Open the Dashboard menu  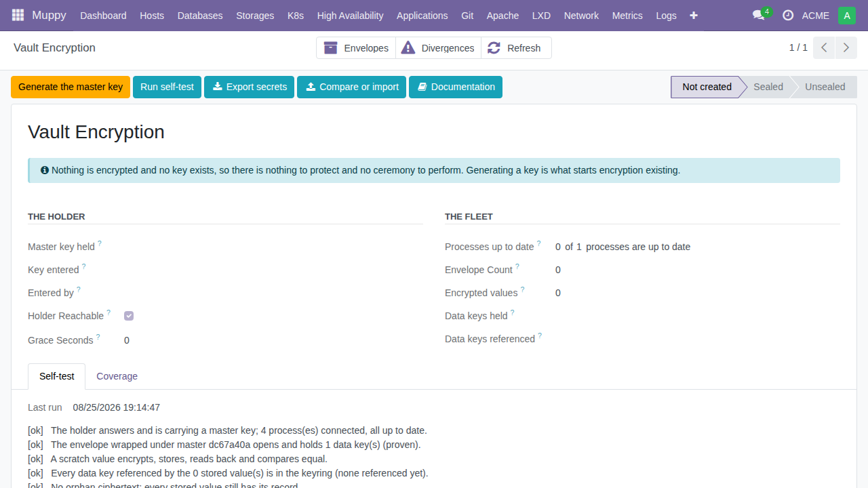coord(103,16)
